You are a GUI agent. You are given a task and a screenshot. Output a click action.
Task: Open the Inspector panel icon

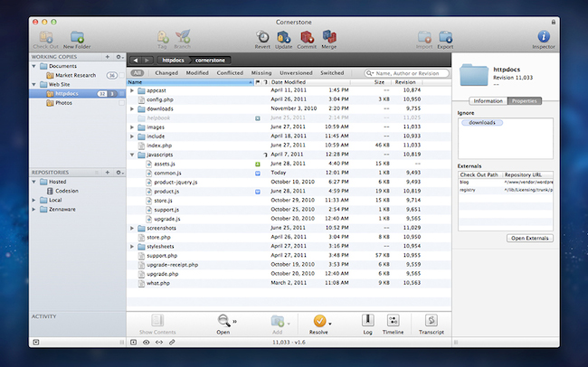[544, 35]
